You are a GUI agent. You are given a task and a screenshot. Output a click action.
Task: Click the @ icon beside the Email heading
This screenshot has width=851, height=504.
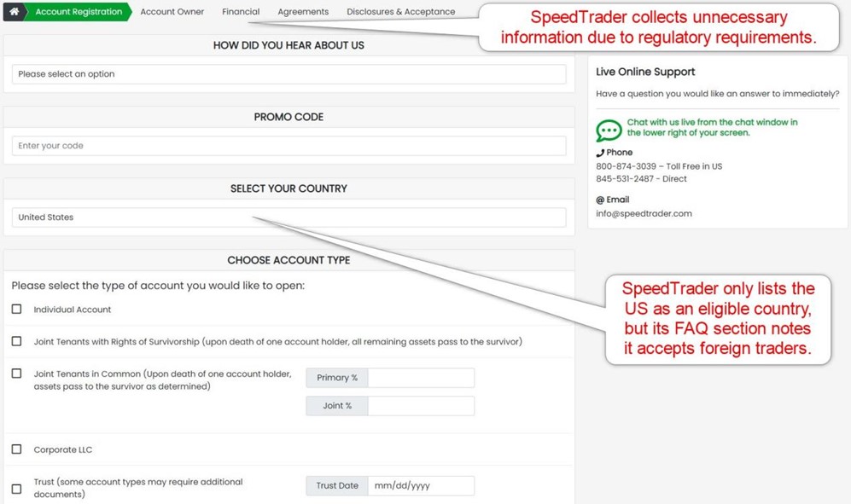click(x=601, y=199)
